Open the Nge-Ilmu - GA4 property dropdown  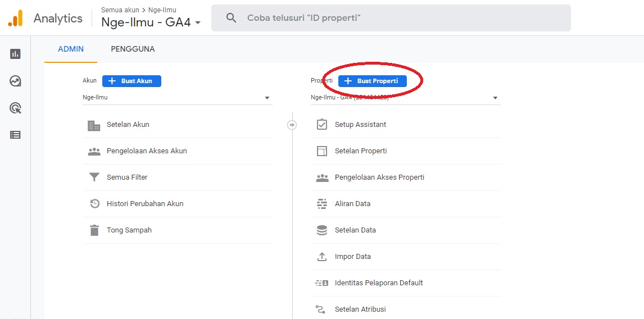pyautogui.click(x=405, y=98)
